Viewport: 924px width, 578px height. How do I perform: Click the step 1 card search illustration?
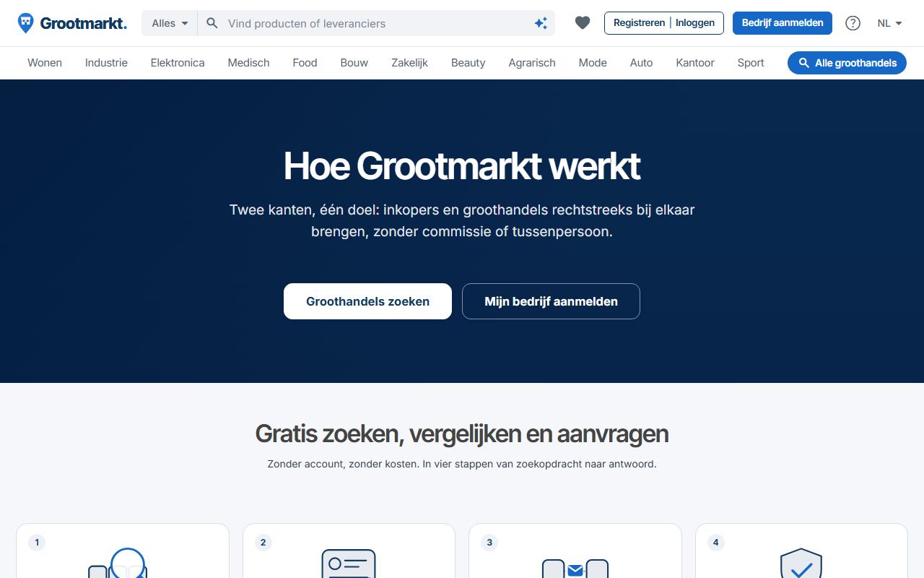[x=118, y=563]
